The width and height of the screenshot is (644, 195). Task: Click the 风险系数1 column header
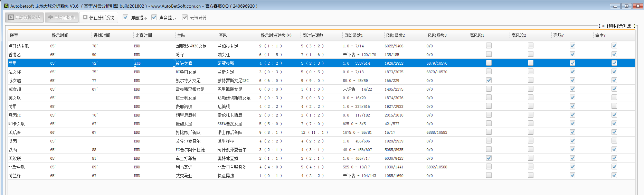(353, 35)
